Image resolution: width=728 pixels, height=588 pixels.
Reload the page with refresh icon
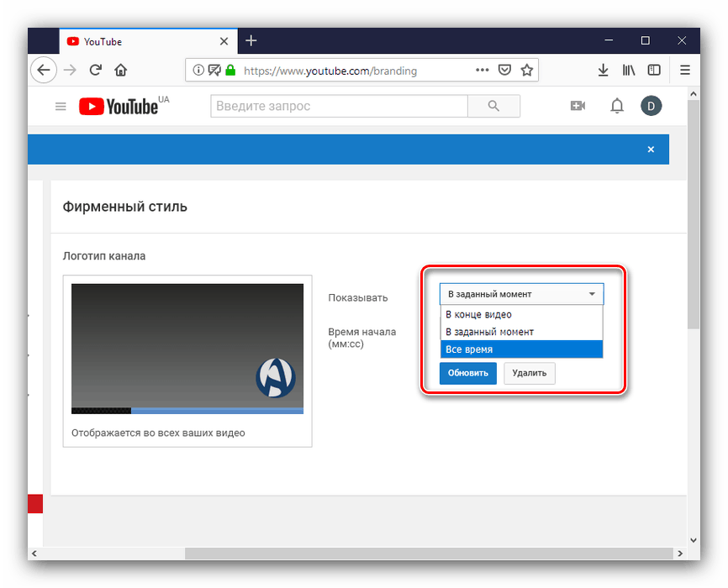(x=96, y=70)
